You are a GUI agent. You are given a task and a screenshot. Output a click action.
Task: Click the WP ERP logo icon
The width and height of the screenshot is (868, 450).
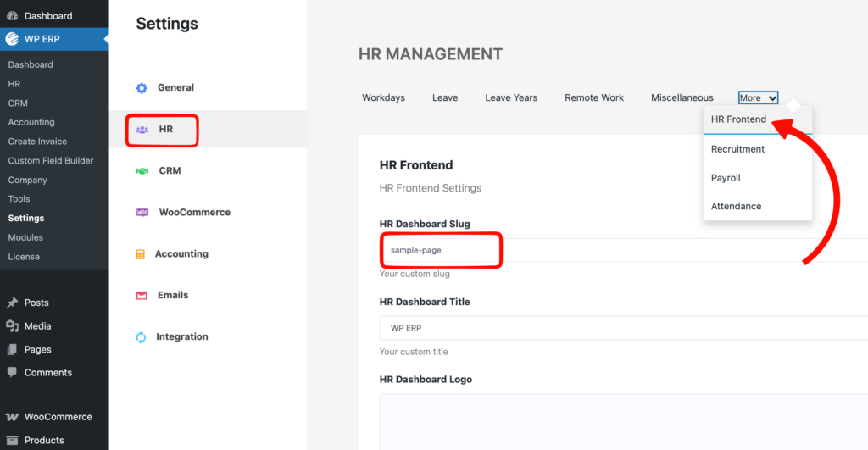12,39
